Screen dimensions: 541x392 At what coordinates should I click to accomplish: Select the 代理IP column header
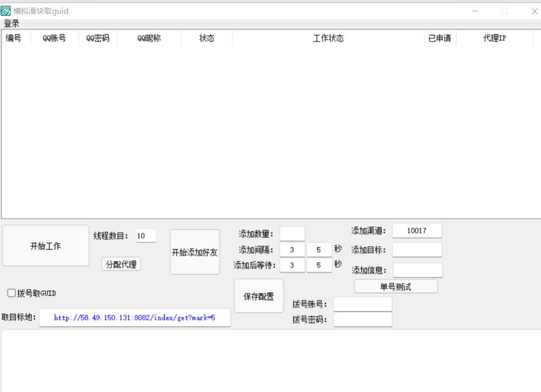point(495,39)
